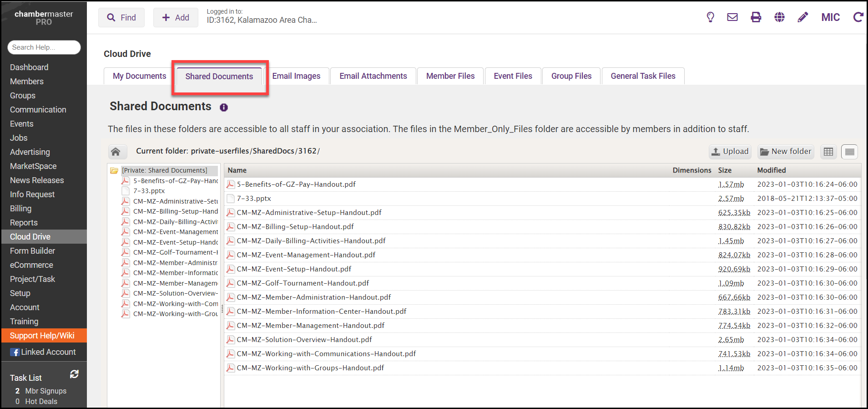Switch to list detail view
Image resolution: width=868 pixels, height=409 pixels.
(x=849, y=152)
